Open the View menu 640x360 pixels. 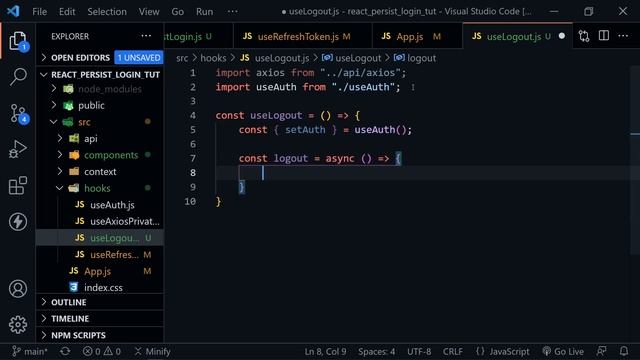coord(149,11)
